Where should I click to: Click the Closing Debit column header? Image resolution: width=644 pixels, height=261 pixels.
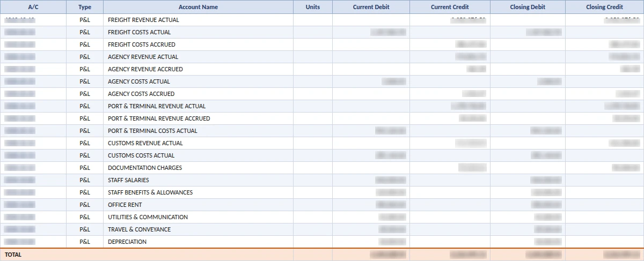[528, 7]
